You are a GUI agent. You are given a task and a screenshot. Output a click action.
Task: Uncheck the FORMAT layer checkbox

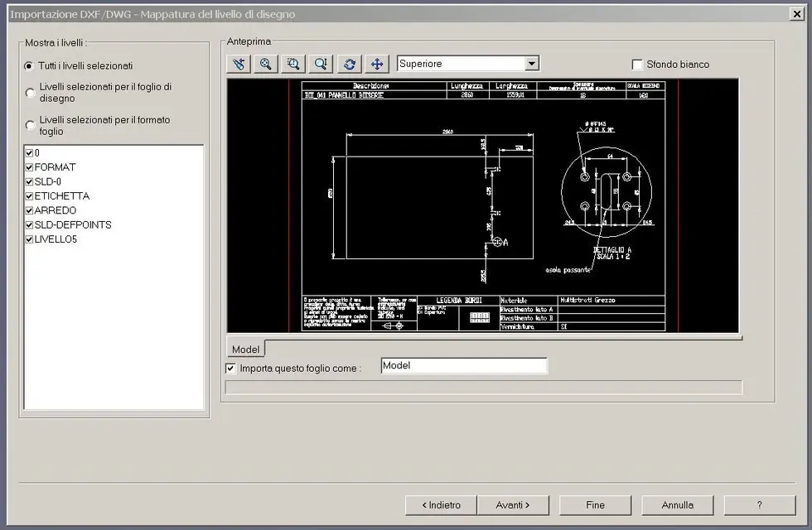click(29, 167)
